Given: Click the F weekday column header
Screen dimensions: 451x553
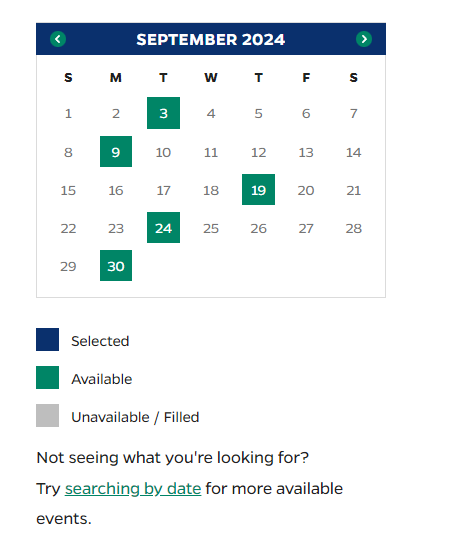Looking at the screenshot, I should 306,78.
